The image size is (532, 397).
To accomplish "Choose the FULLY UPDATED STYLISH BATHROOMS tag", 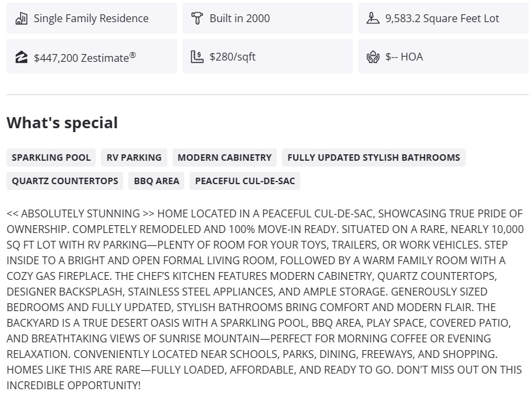I will (374, 157).
